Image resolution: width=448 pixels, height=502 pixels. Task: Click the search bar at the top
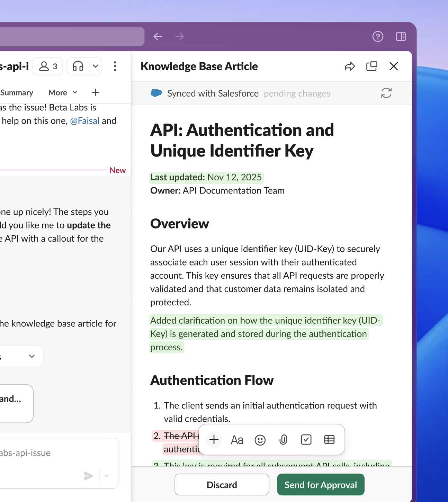coord(72,36)
